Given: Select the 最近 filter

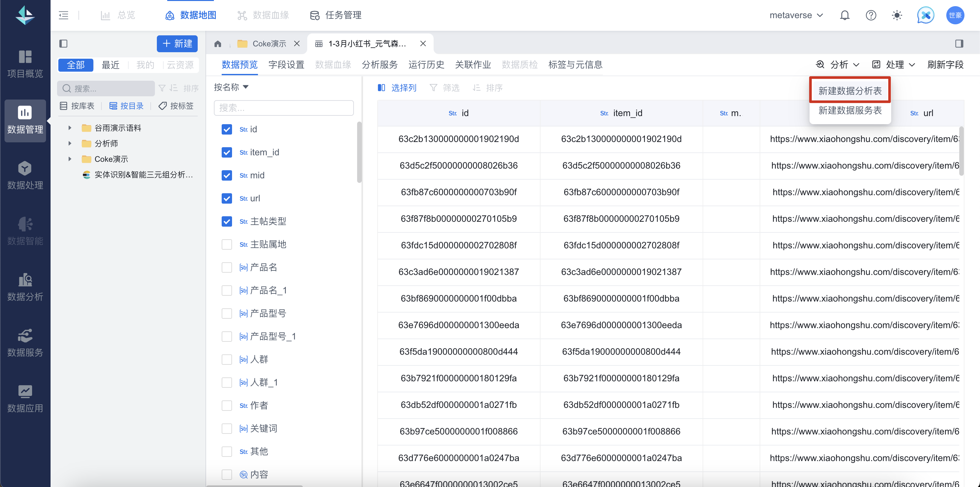Looking at the screenshot, I should [111, 65].
